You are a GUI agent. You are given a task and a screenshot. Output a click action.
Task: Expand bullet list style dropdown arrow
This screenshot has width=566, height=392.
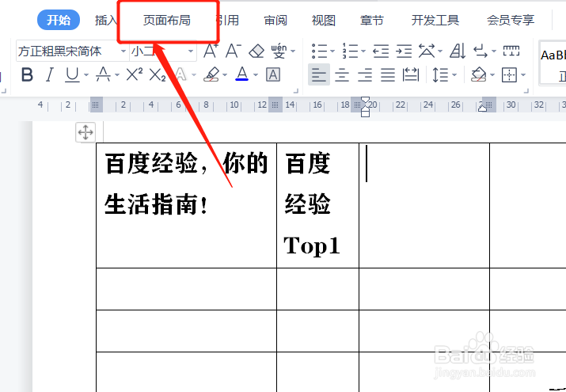[x=332, y=51]
